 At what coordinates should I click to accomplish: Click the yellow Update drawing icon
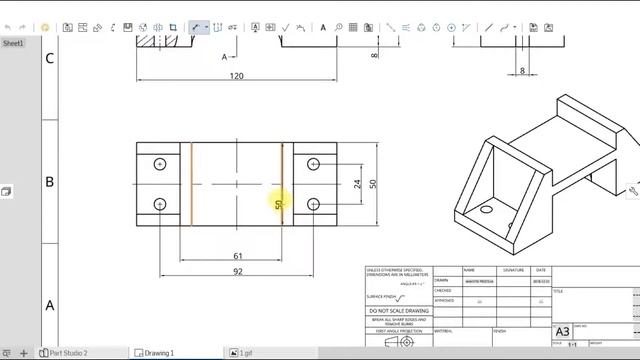coord(45,27)
